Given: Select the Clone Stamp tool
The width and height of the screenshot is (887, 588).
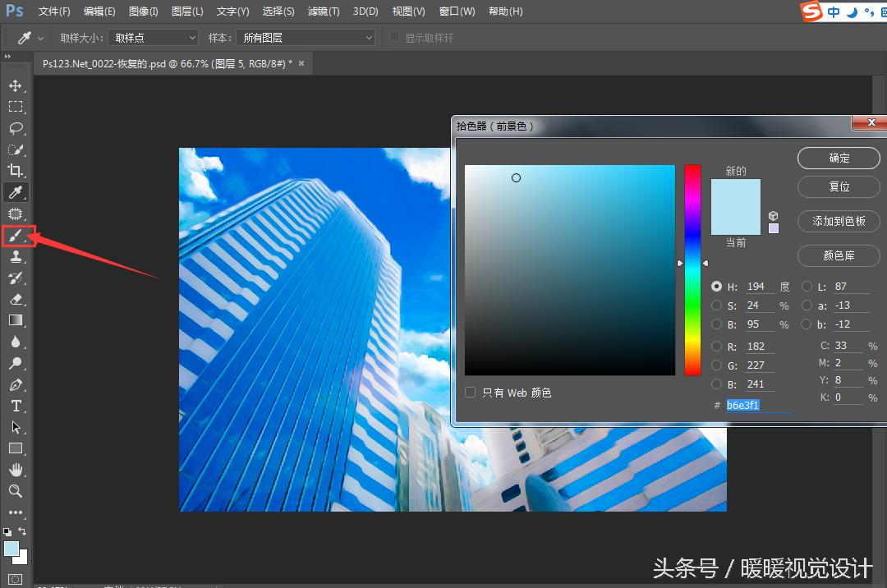Looking at the screenshot, I should [x=16, y=256].
